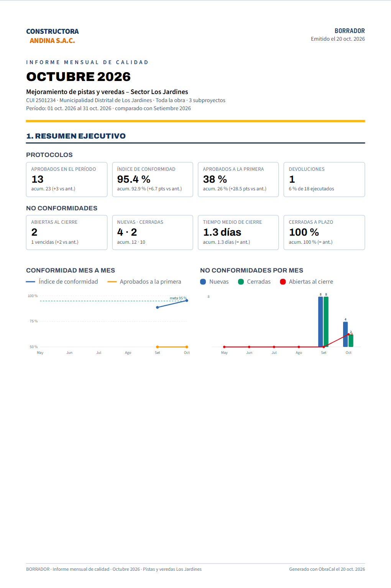Open the 'Tiempo medio de cierre' 1.3 días card
This screenshot has width=391, height=588.
[x=238, y=233]
